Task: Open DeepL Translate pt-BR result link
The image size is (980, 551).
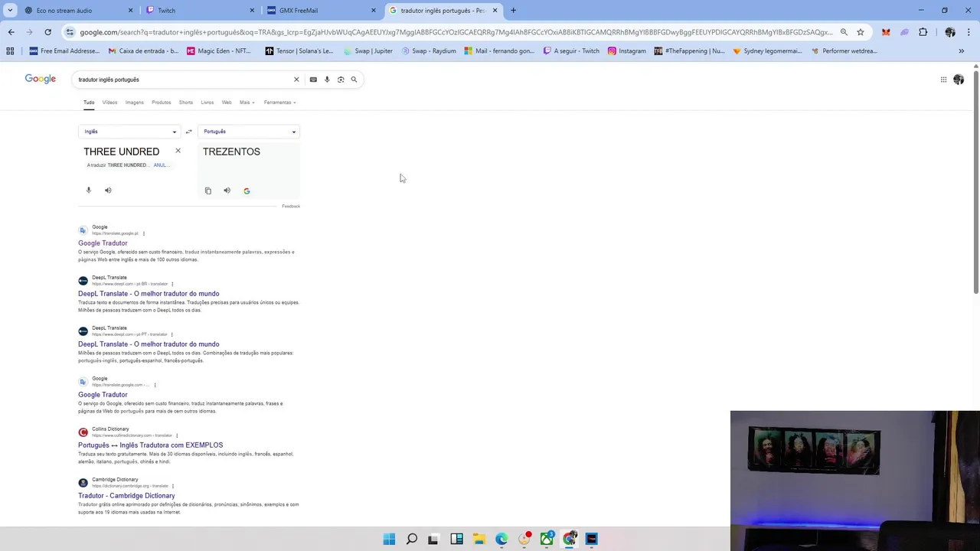Action: (x=149, y=294)
